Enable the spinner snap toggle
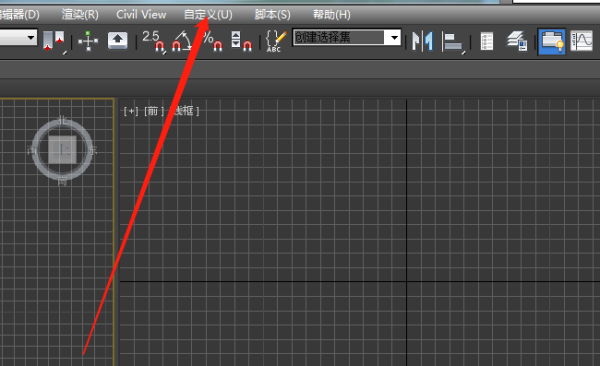The width and height of the screenshot is (600, 366). pos(241,41)
